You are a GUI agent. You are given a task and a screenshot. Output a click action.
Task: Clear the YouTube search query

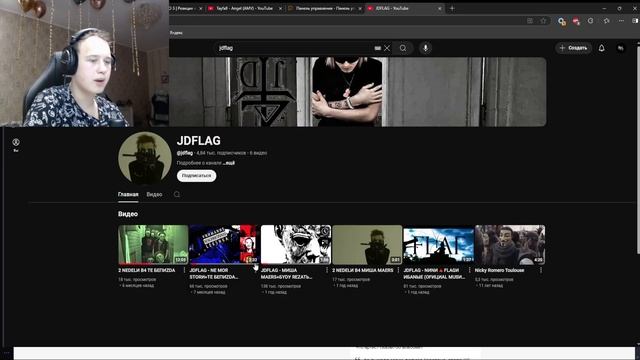tap(387, 48)
